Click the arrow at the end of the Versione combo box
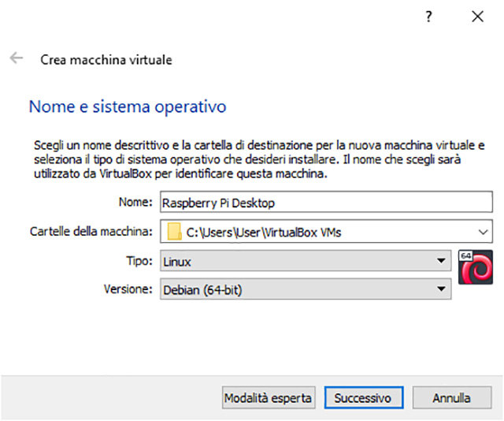Screen dimensions: 504x421 [442, 290]
